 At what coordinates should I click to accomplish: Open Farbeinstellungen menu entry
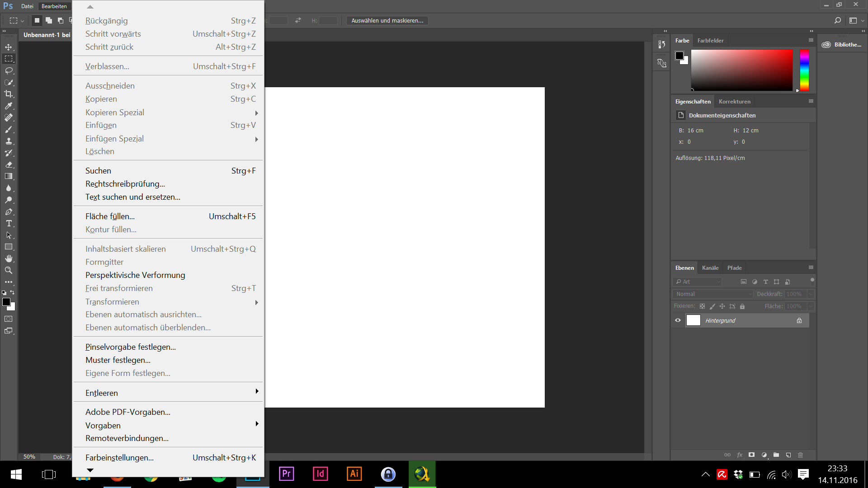click(x=119, y=458)
